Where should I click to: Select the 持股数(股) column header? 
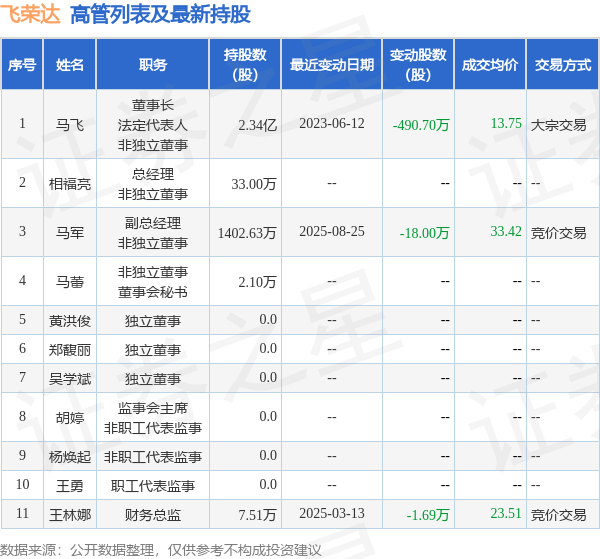pyautogui.click(x=245, y=64)
